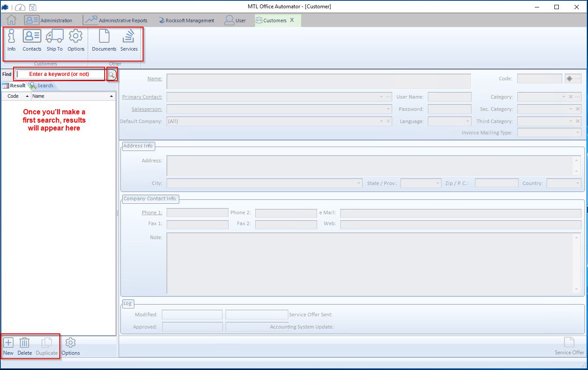The image size is (588, 370).
Task: Open the Contacts ribbon icon
Action: click(x=32, y=40)
